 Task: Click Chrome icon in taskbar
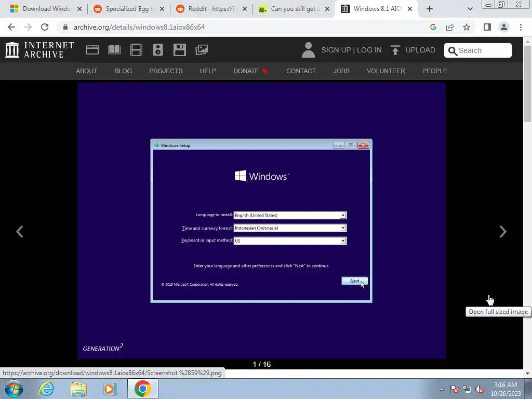point(142,389)
